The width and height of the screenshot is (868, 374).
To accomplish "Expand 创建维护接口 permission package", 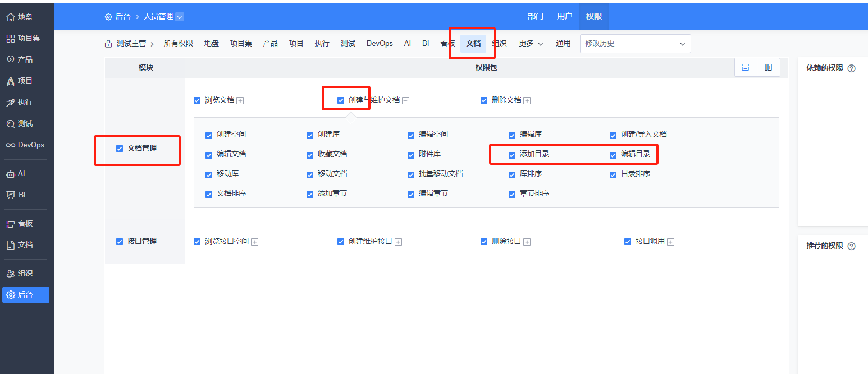I will pyautogui.click(x=398, y=242).
